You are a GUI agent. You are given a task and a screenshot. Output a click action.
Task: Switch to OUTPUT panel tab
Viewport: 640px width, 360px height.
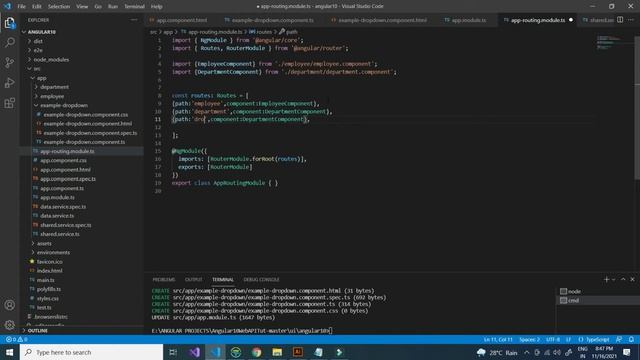point(193,280)
